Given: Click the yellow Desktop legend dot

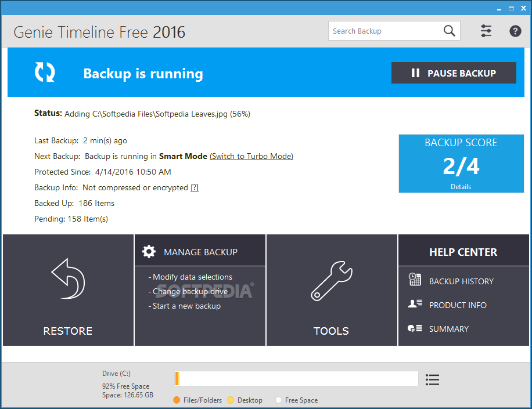Looking at the screenshot, I should tap(231, 400).
